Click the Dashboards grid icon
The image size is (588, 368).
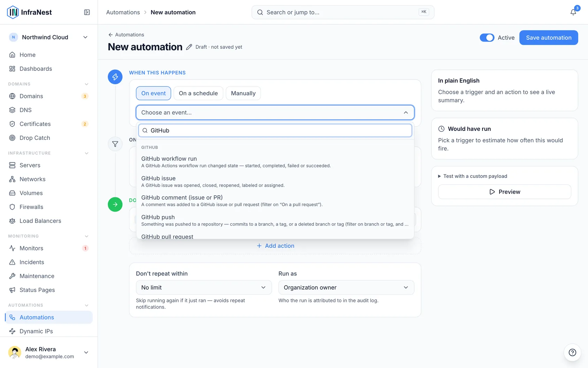(x=12, y=69)
